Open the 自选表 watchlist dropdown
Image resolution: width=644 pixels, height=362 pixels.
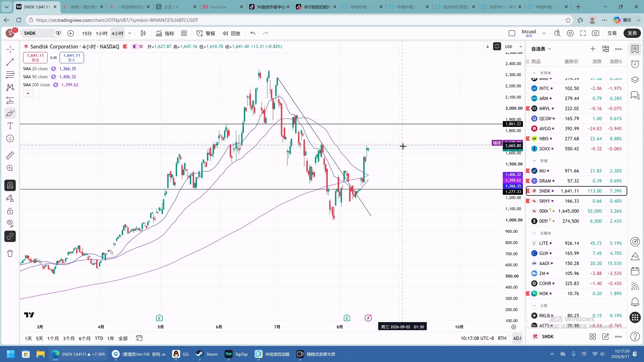pyautogui.click(x=541, y=49)
